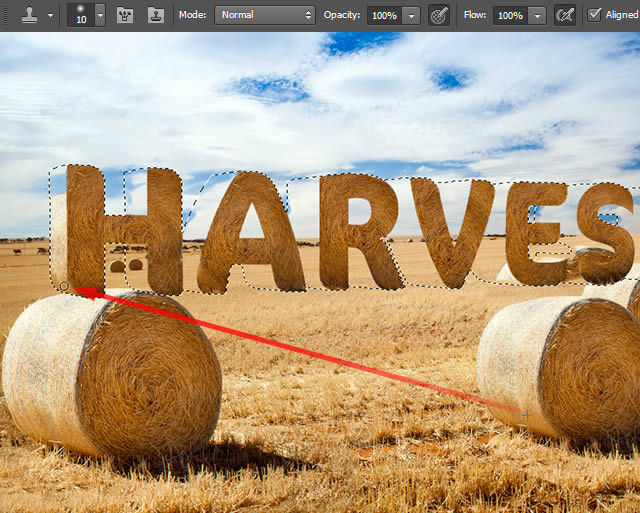Click the Flow label text
Image resolution: width=640 pixels, height=513 pixels.
[475, 15]
